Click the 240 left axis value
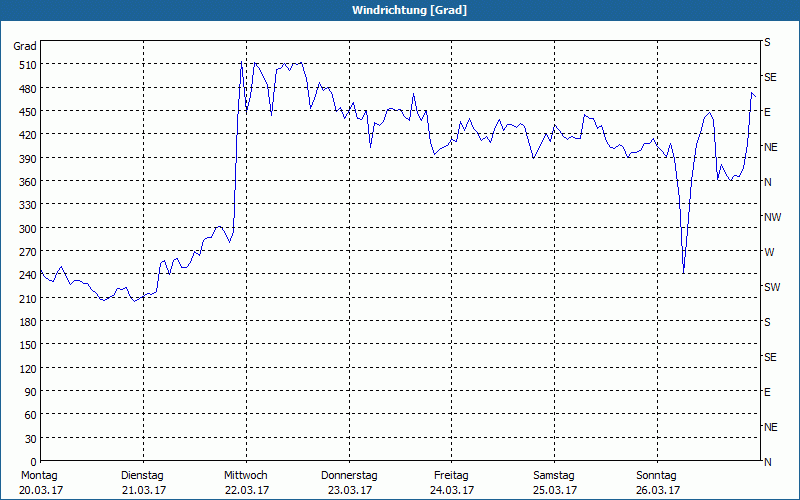800x500 pixels. tap(29, 276)
